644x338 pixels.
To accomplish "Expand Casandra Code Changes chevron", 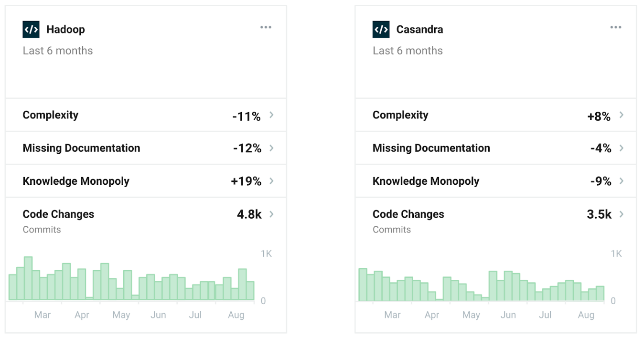I will (x=622, y=214).
